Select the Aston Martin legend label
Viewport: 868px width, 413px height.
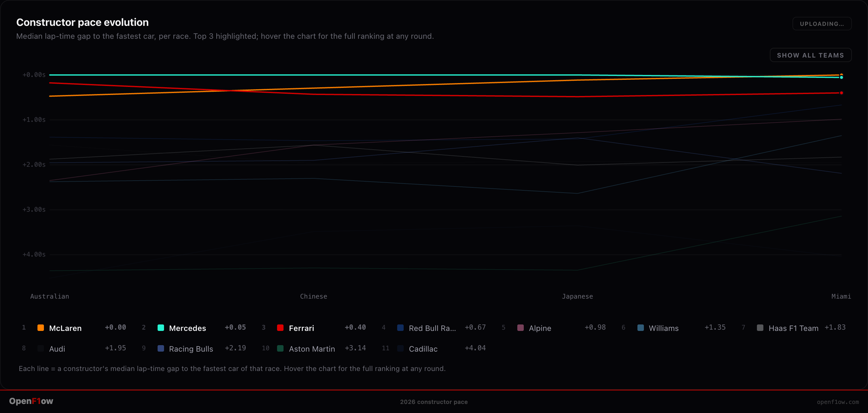click(x=312, y=349)
